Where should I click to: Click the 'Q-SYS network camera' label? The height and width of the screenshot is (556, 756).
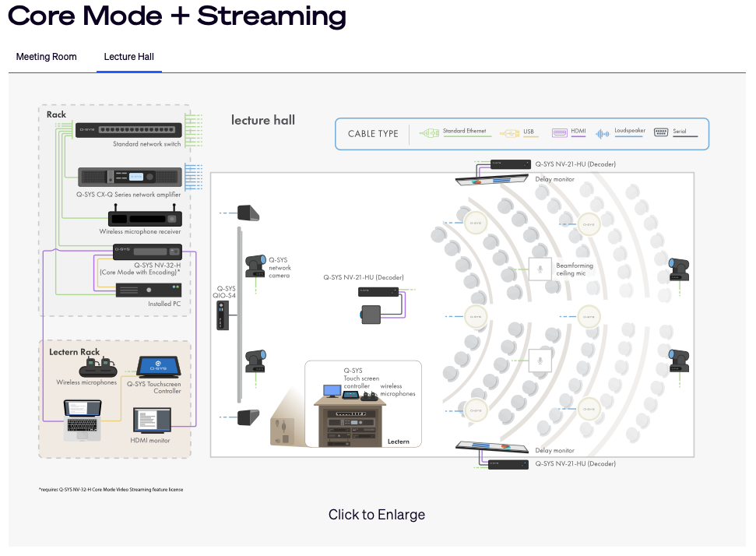click(x=280, y=268)
